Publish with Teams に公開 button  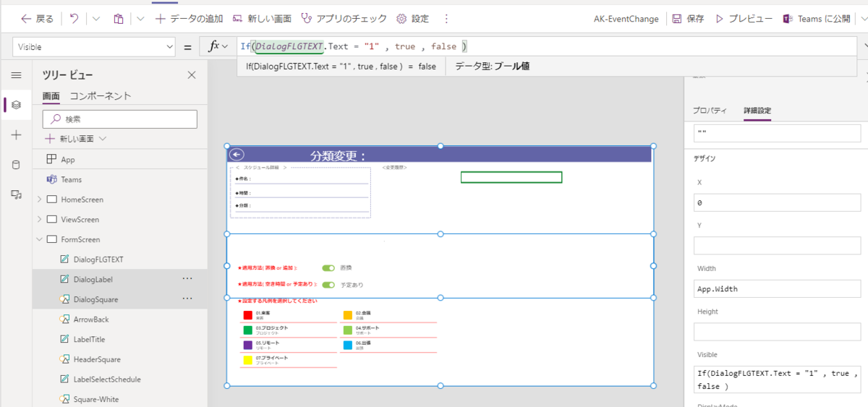point(817,19)
